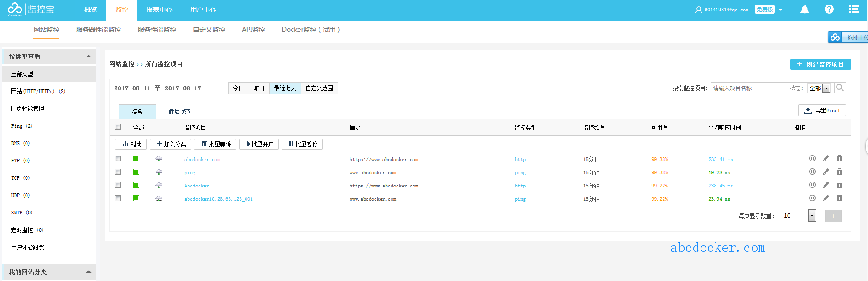Export the list with 导出Excel

tap(821, 110)
